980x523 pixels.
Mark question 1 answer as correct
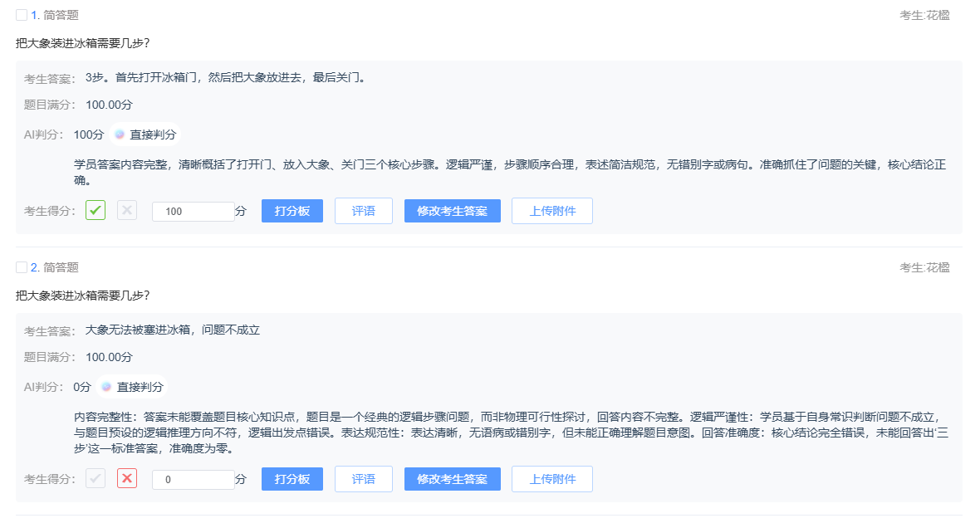[95, 210]
